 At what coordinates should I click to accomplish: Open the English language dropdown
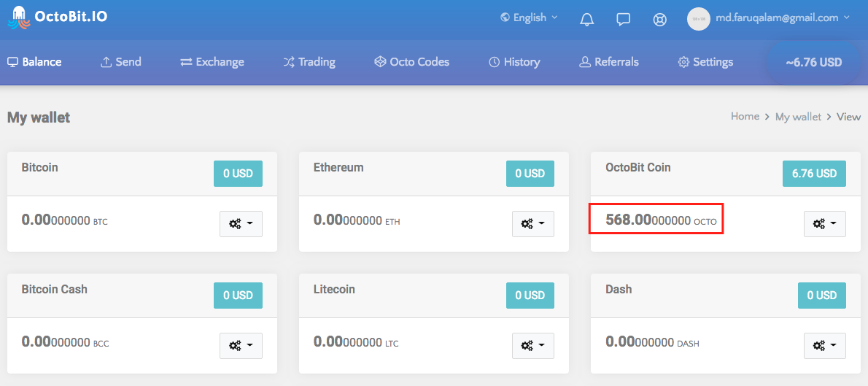point(529,18)
